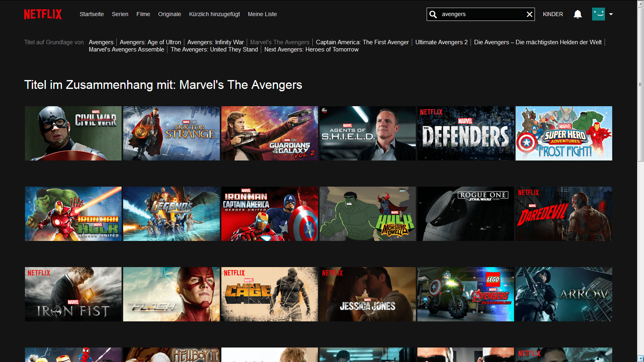This screenshot has height=362, width=644.
Task: Open Hulk: Where Monsters Dwell card
Action: (367, 214)
